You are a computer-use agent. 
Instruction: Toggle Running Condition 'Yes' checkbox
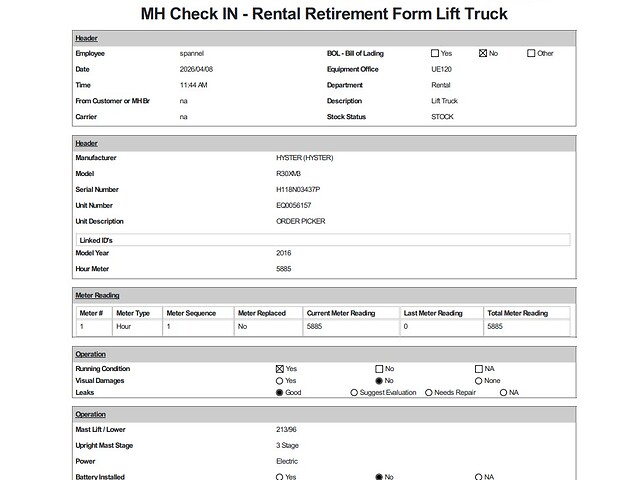point(279,369)
